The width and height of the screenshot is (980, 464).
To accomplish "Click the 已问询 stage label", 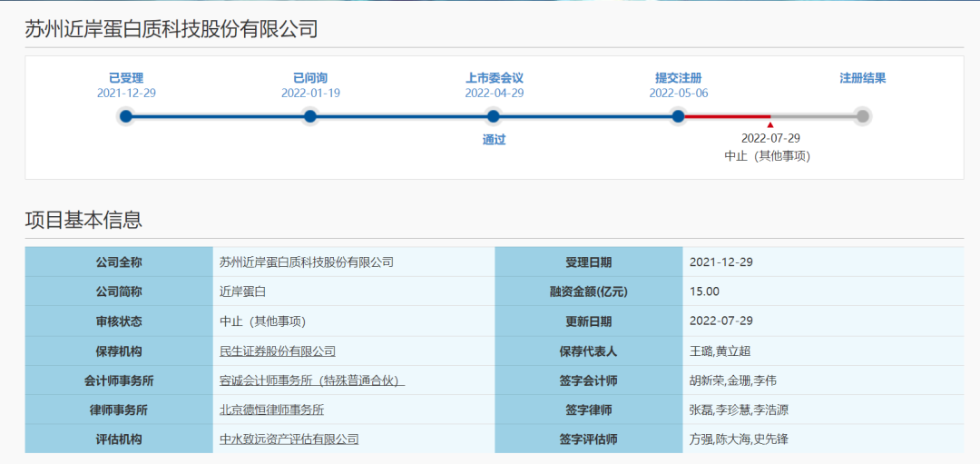I will (310, 79).
